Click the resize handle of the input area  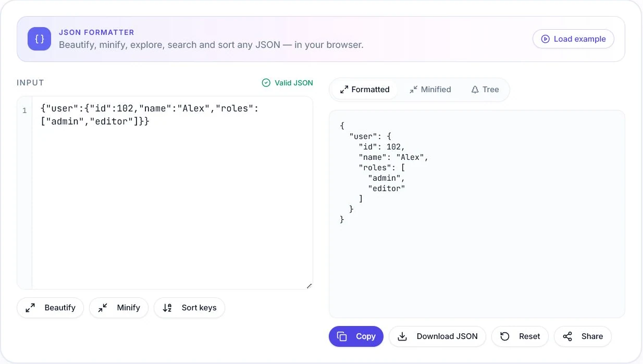pyautogui.click(x=309, y=285)
